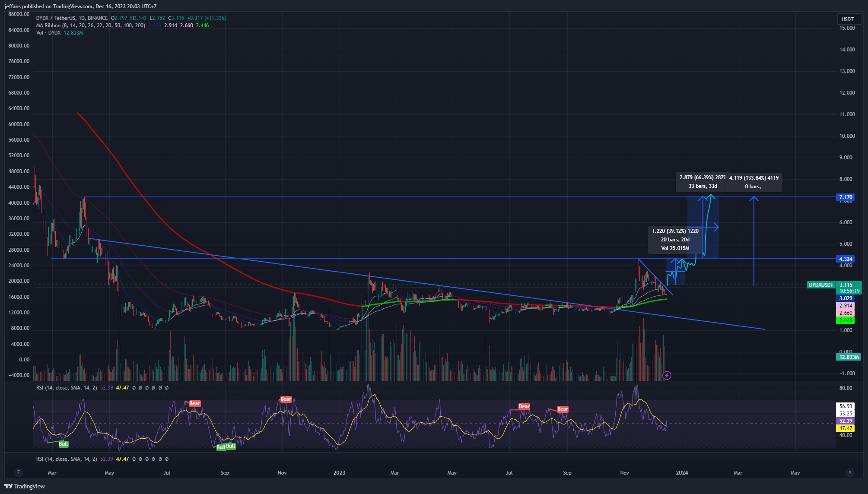Click the 2024 label on time axis
The width and height of the screenshot is (868, 494).
[682, 473]
